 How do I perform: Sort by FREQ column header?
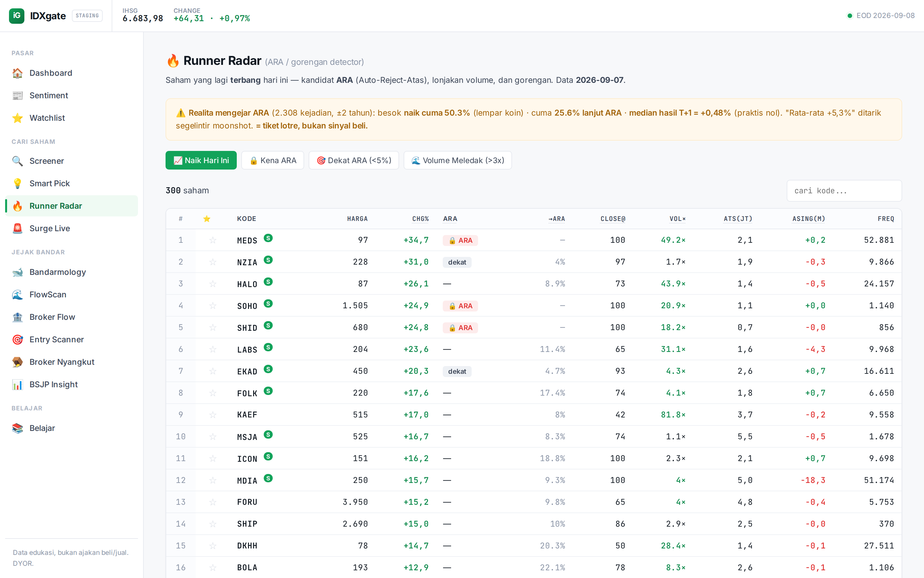pos(886,219)
